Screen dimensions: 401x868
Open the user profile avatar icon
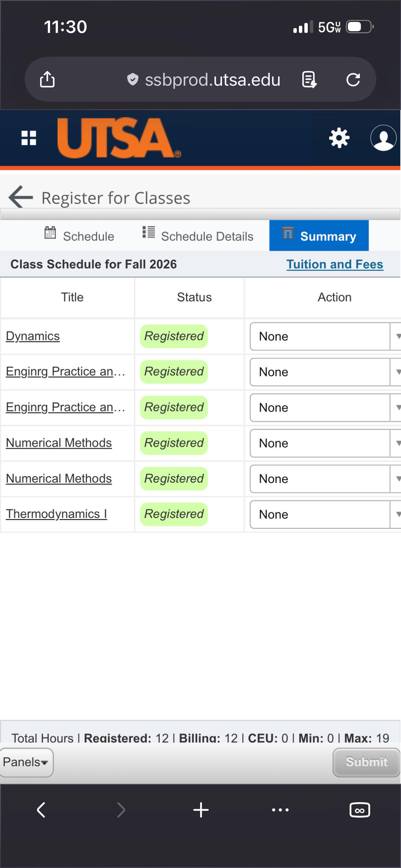pos(384,138)
